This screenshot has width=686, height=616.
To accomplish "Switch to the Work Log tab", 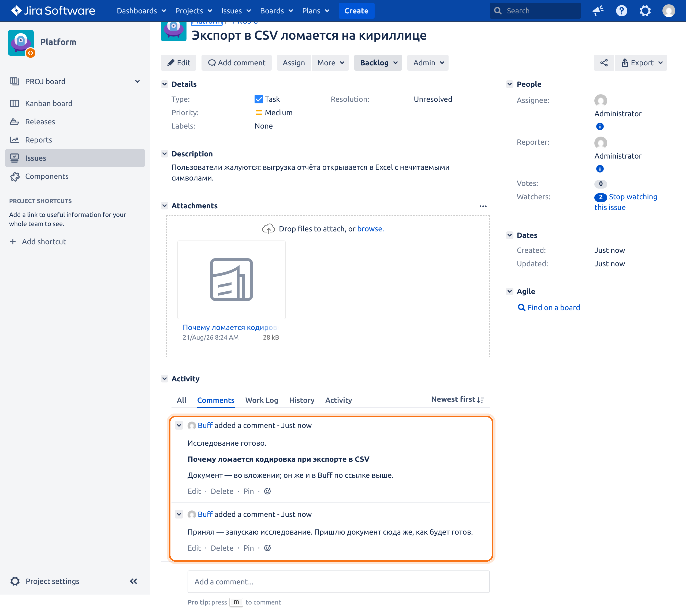I will pyautogui.click(x=262, y=400).
